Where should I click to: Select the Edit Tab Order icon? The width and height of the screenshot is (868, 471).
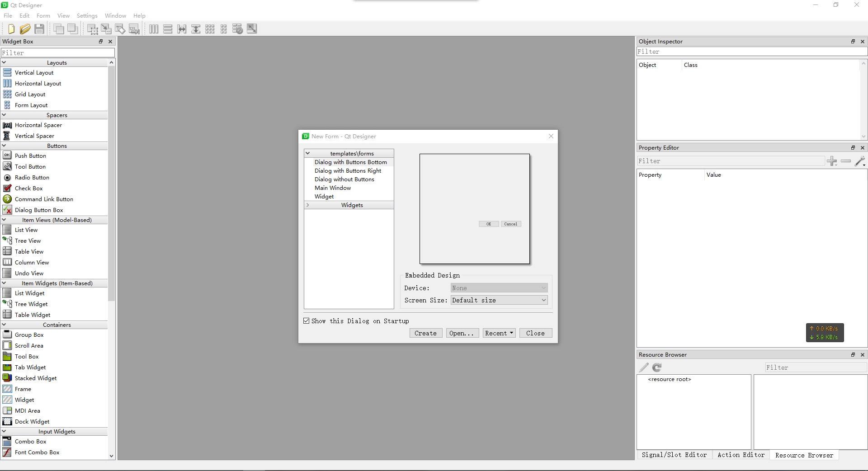tap(134, 29)
